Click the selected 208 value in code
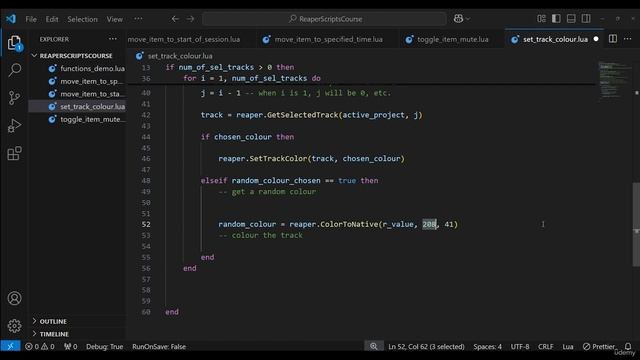The image size is (640, 360). tap(429, 224)
